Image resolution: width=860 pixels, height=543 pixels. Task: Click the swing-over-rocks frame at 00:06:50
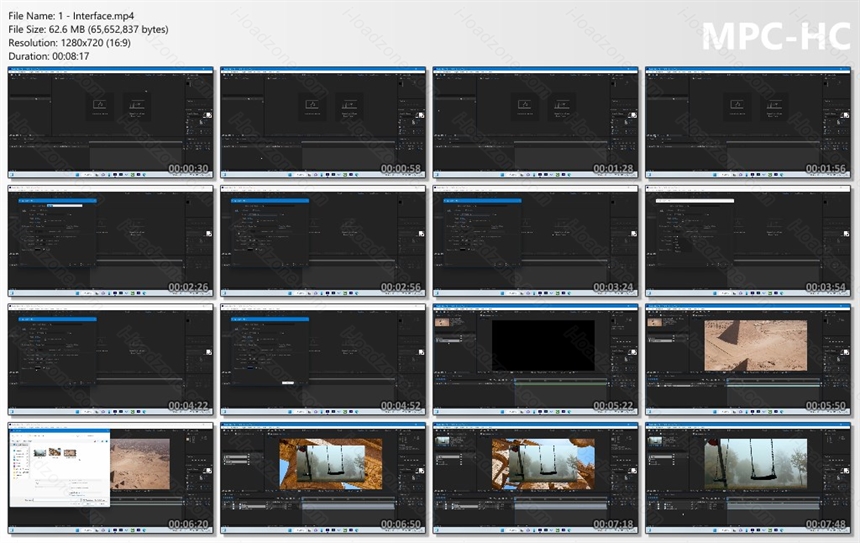(323, 478)
